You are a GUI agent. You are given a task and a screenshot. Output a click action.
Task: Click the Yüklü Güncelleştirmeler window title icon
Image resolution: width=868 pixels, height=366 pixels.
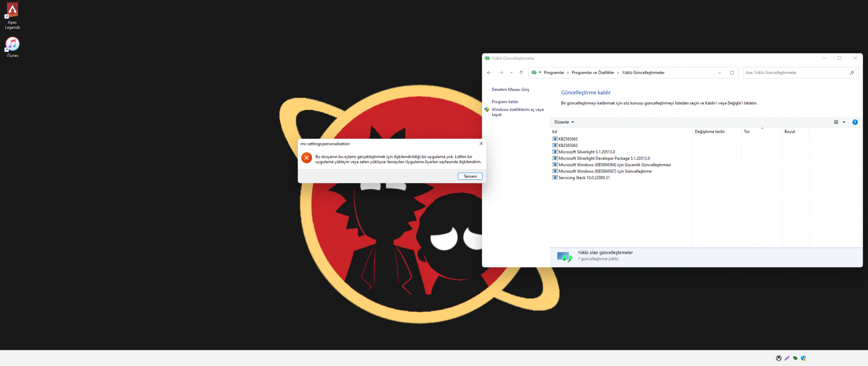tap(487, 58)
